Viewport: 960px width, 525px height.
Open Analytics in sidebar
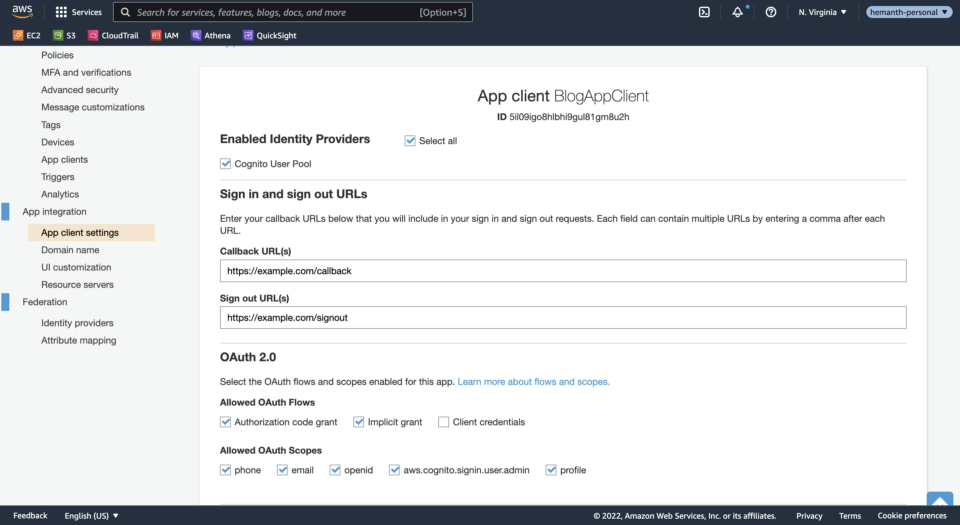[x=60, y=195]
